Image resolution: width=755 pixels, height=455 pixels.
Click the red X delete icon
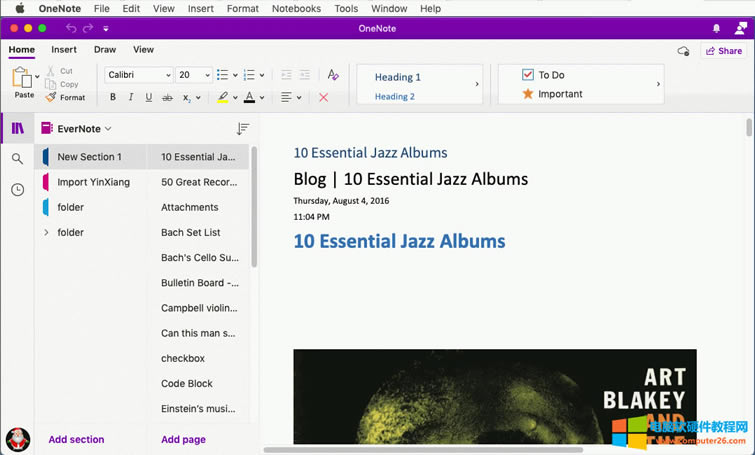click(323, 98)
